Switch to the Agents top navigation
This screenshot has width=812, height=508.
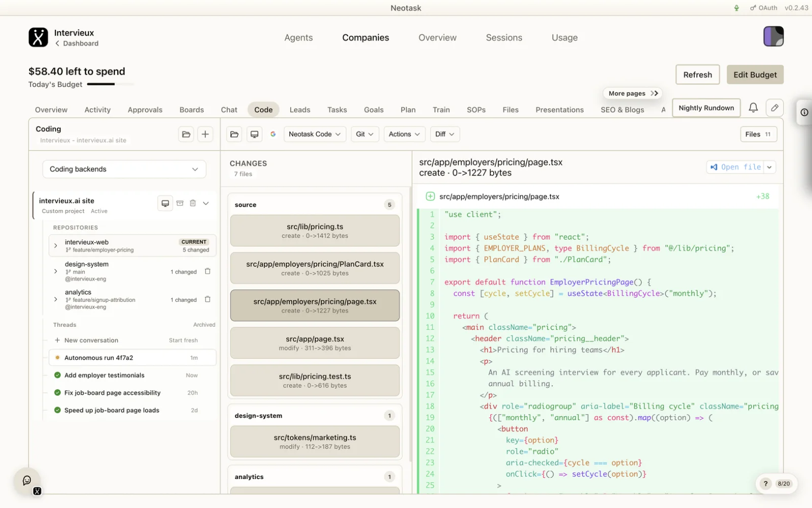(298, 38)
